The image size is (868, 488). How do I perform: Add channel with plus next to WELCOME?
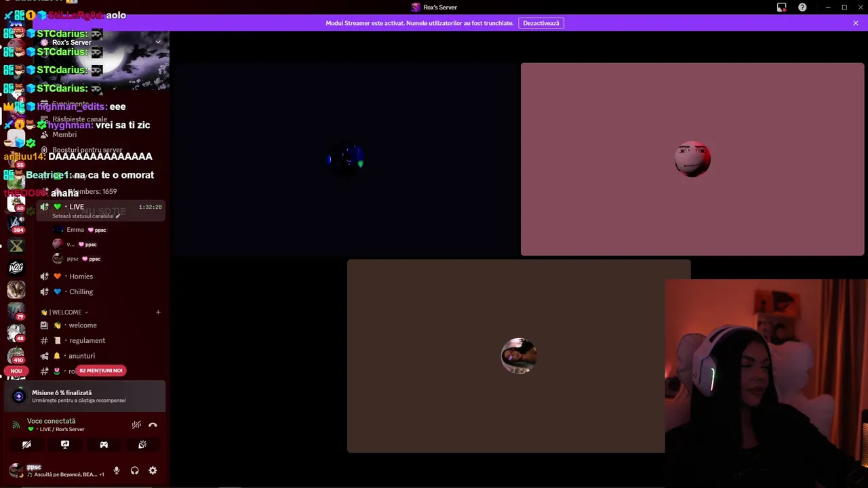click(x=158, y=312)
